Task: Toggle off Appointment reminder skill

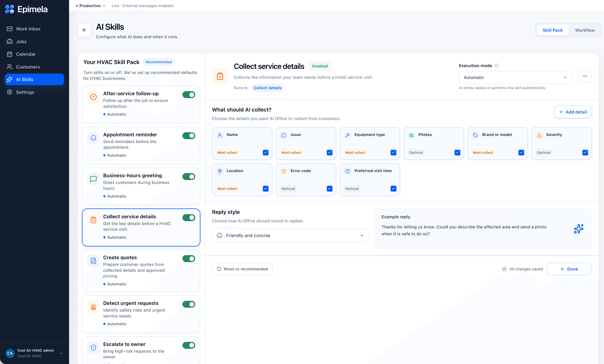Action: 189,136
